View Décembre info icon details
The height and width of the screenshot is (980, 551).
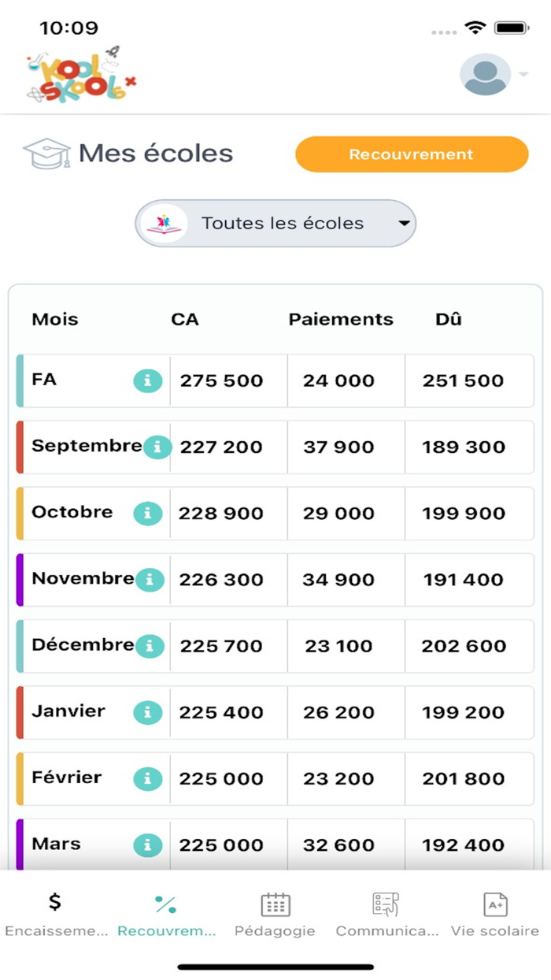click(150, 646)
